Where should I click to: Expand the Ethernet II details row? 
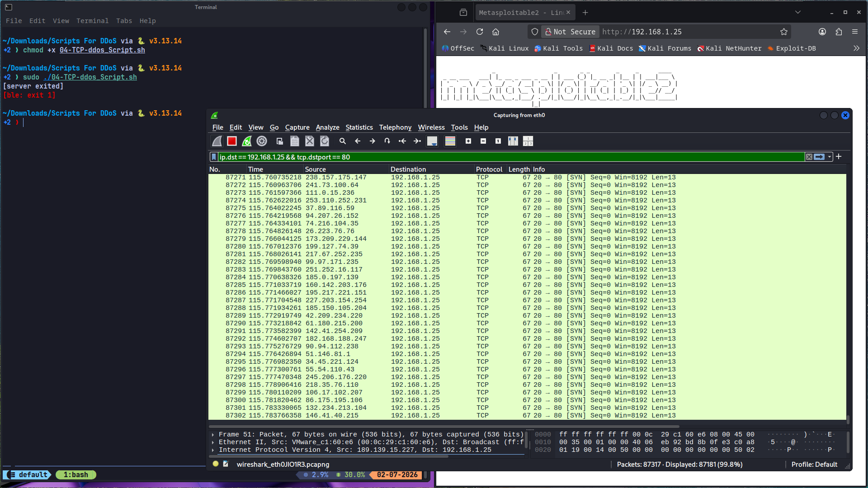[213, 442]
